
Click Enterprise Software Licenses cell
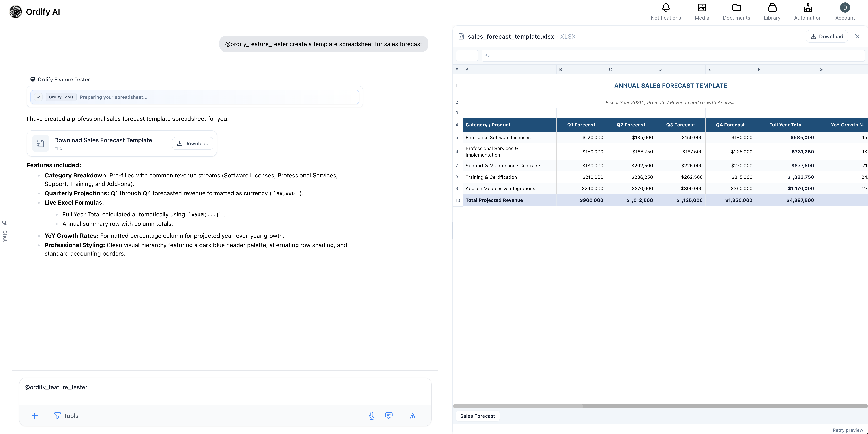(x=509, y=137)
